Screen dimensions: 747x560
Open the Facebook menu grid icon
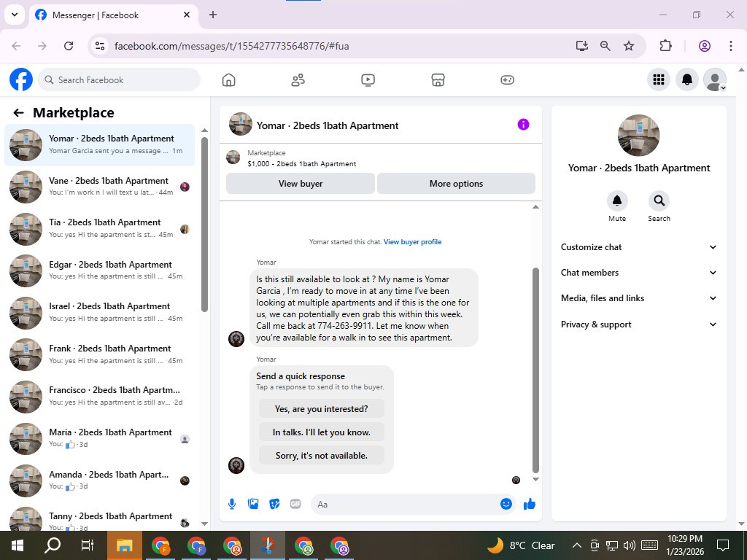659,79
